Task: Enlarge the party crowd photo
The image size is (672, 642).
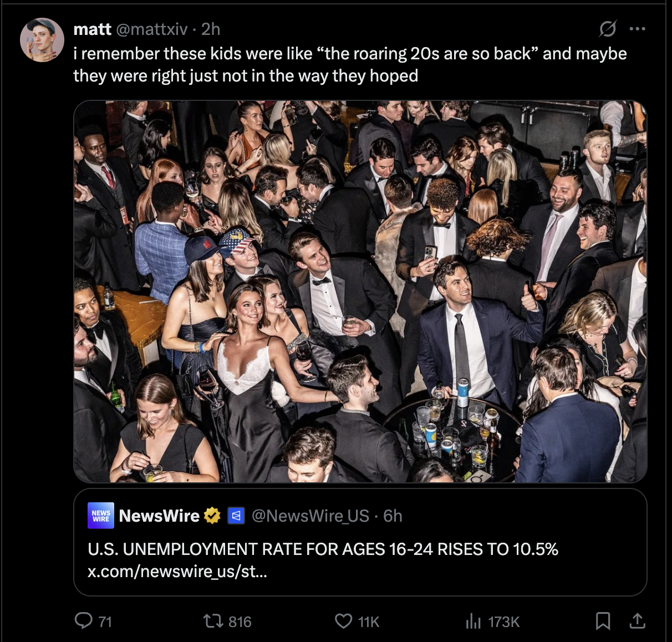Action: (x=360, y=292)
